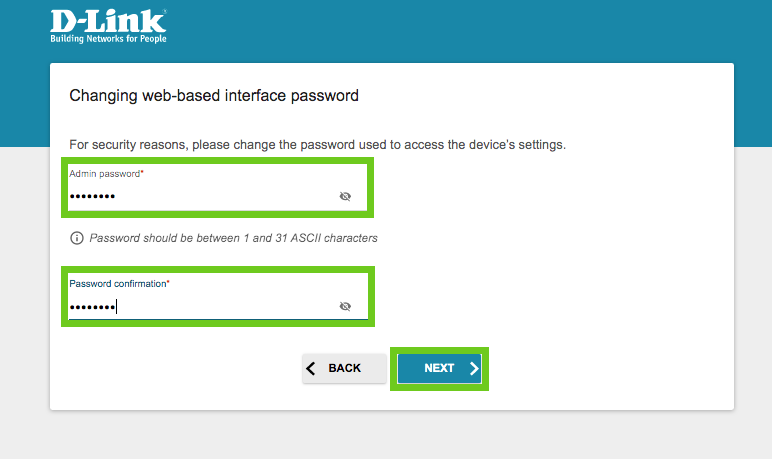Click the D-Link logo
This screenshot has height=459, width=772.
108,21
